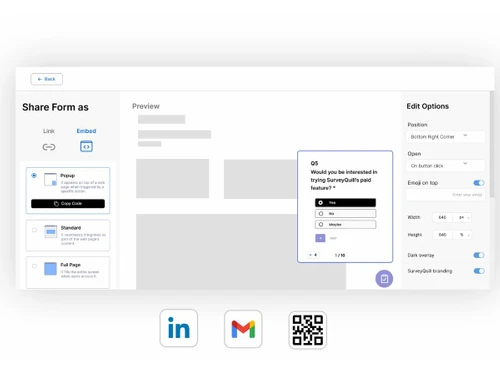Click the Width value field
The width and height of the screenshot is (500, 375).
click(x=442, y=217)
